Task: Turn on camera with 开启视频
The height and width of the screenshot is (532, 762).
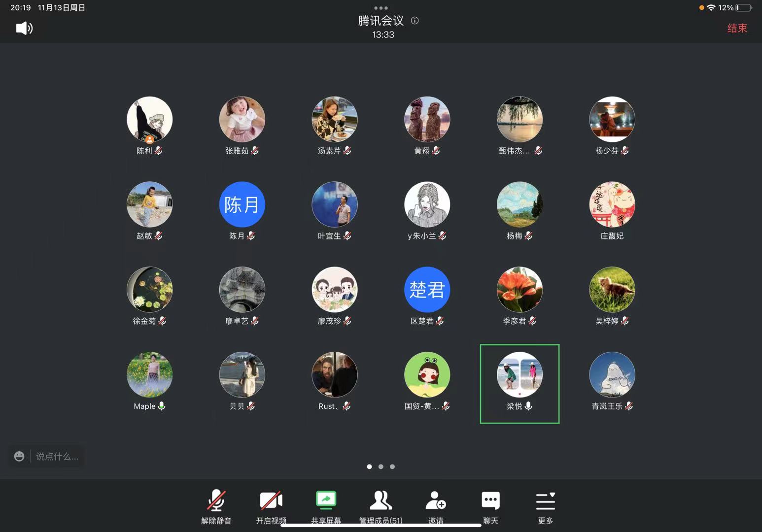Action: (x=271, y=506)
